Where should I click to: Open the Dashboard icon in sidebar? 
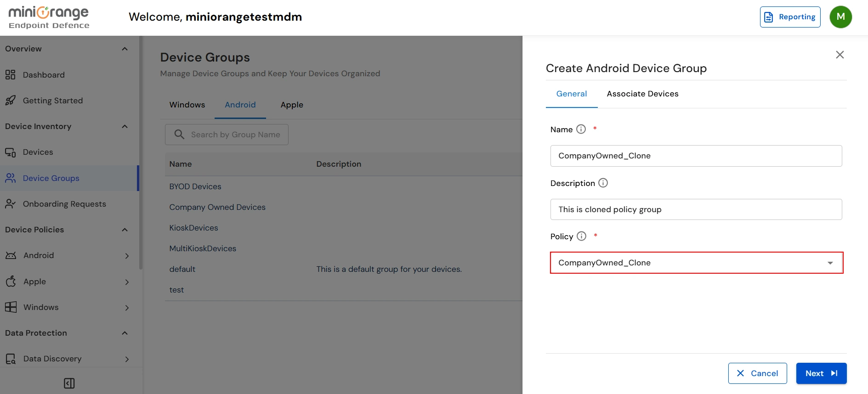10,75
